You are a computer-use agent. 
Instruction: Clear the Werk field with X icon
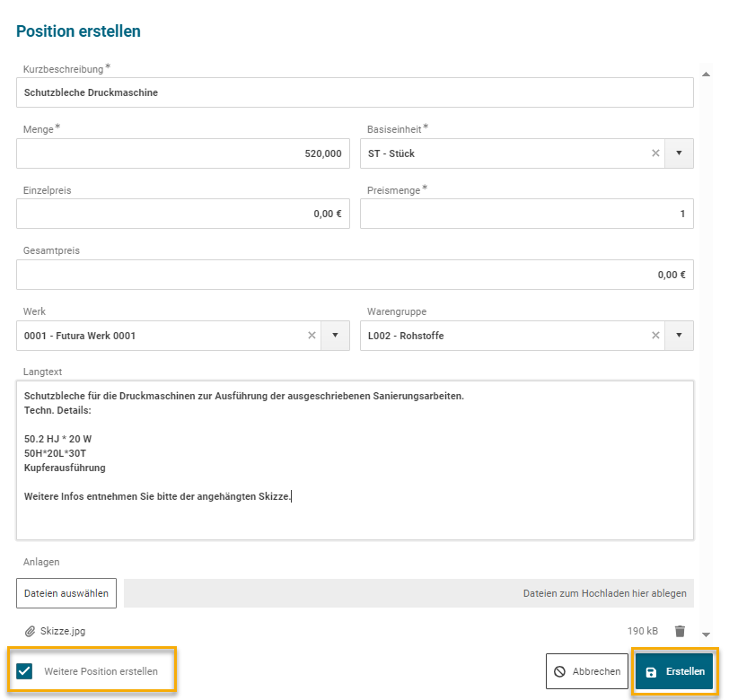pos(312,336)
